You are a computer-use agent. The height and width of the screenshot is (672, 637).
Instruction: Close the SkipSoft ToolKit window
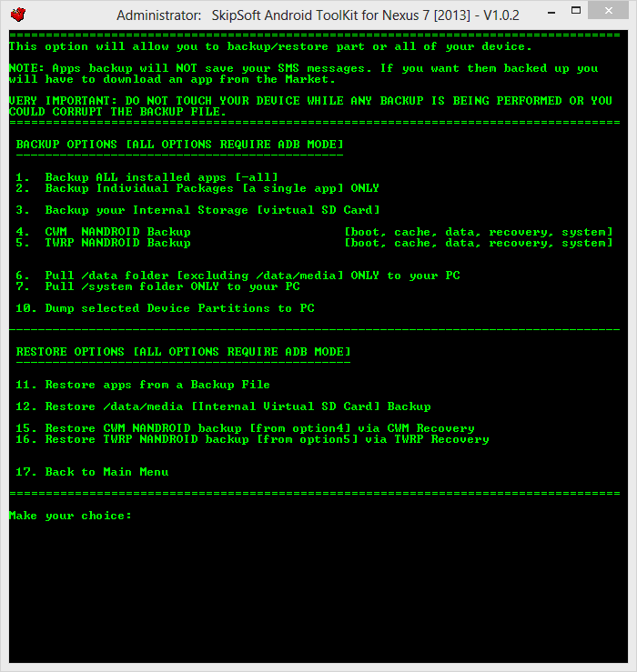(608, 10)
